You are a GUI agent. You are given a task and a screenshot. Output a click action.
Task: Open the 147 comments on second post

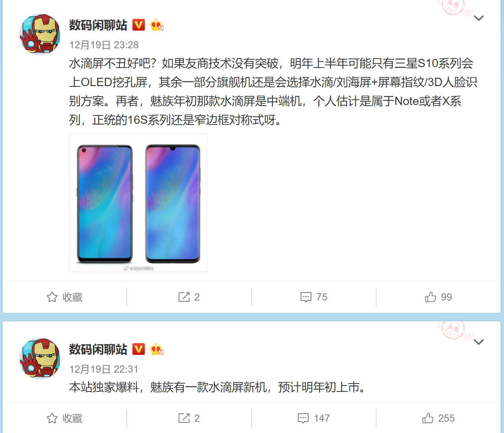[x=314, y=418]
